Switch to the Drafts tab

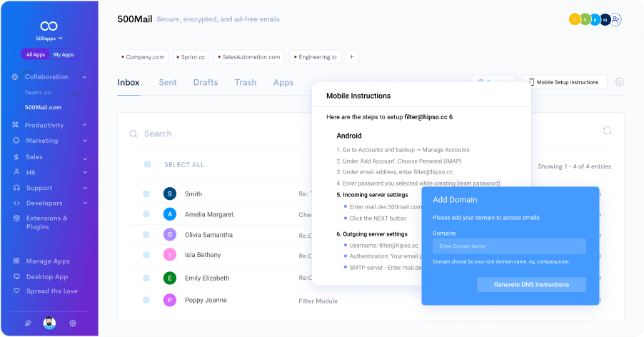pos(205,83)
